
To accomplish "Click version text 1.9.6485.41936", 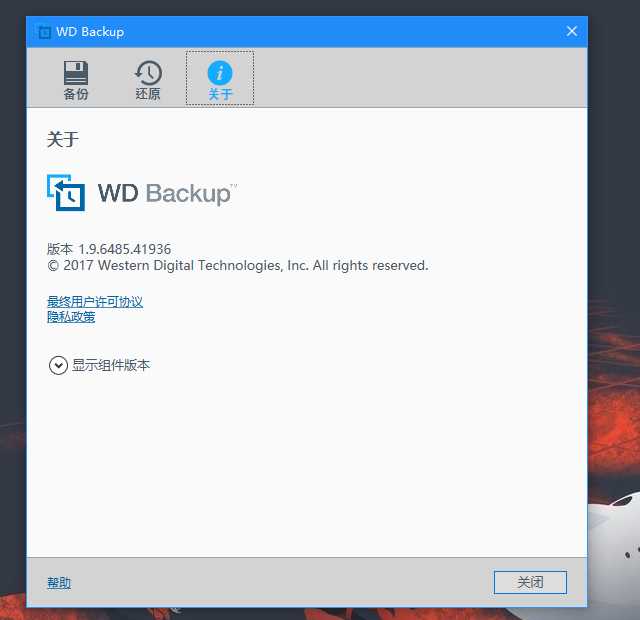I will coord(124,249).
